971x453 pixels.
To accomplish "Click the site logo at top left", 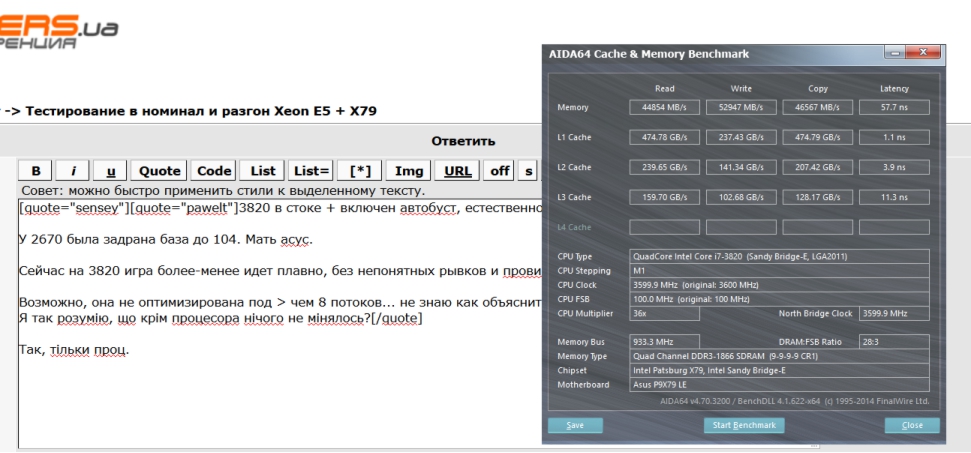I will click(x=59, y=33).
